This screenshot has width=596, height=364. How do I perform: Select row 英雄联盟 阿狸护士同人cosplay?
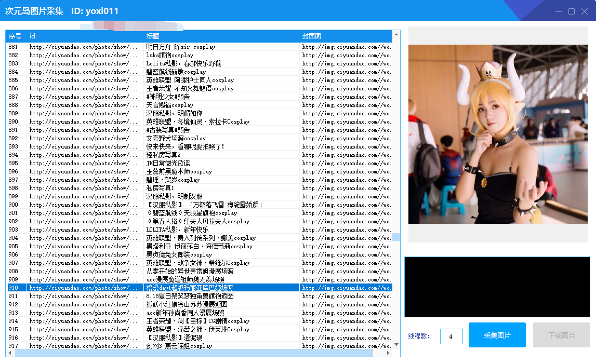coord(199,80)
